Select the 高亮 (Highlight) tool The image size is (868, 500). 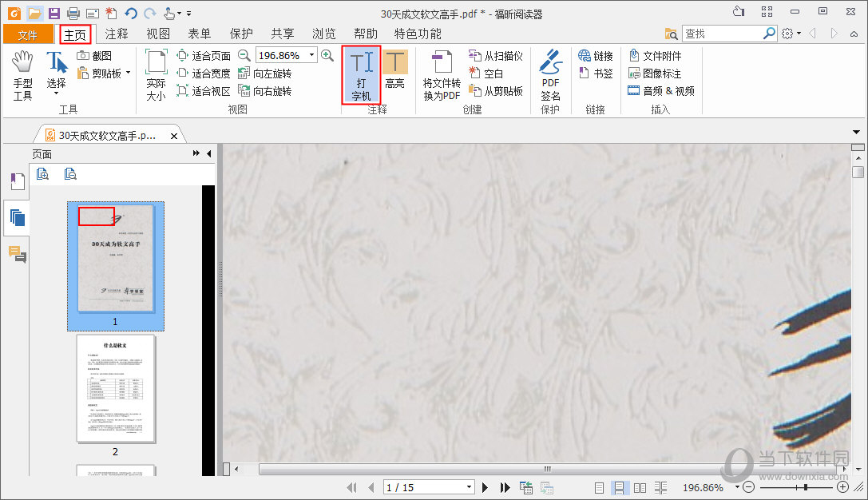pos(395,75)
